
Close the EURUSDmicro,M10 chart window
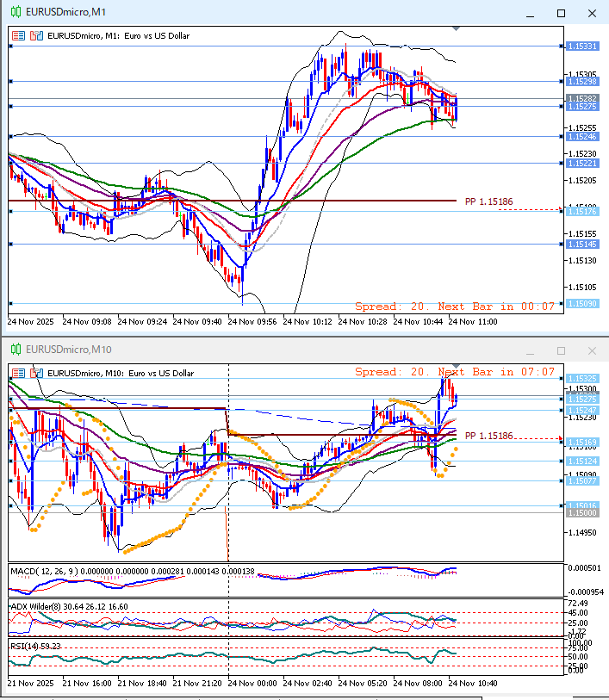click(592, 350)
